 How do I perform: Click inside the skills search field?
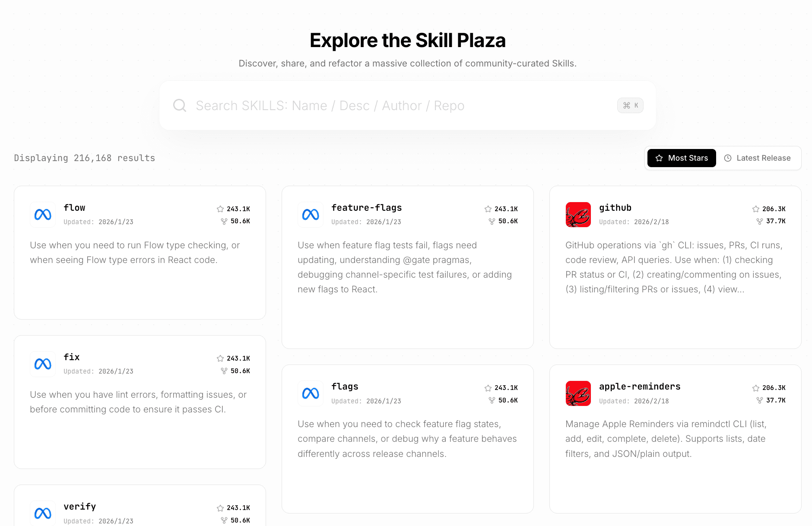click(x=389, y=105)
